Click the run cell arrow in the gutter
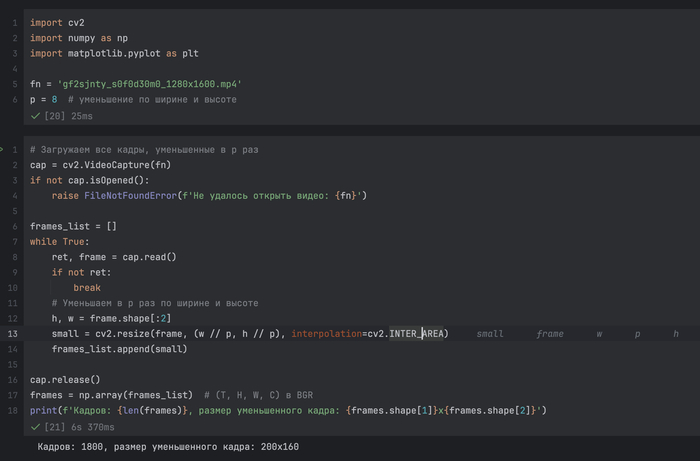The height and width of the screenshot is (461, 700). pyautogui.click(x=3, y=149)
